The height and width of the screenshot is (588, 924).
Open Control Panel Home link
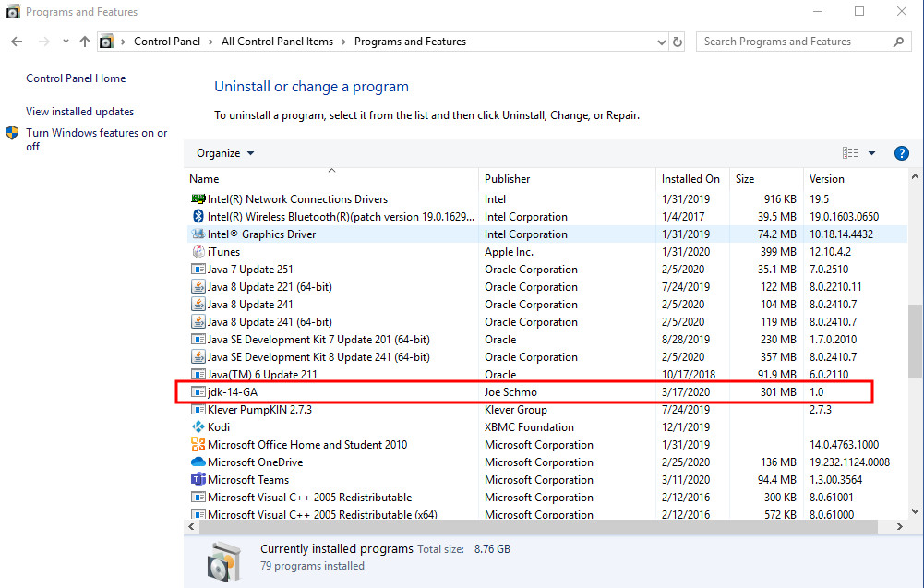point(76,78)
